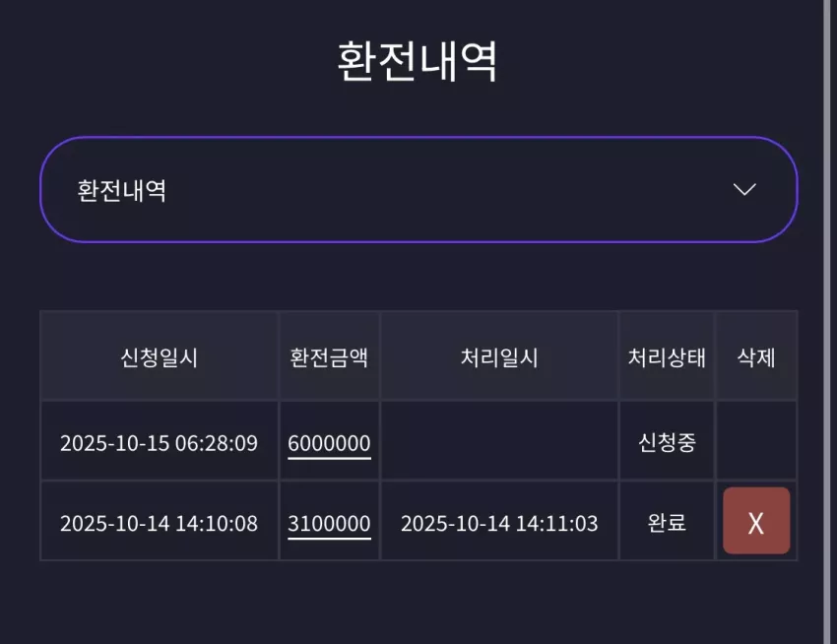
Task: Click empty 삭제 cell of pending row
Action: [x=756, y=441]
